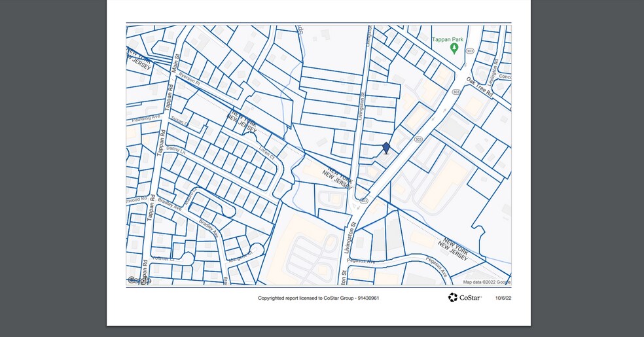Click the 303 shield beside the blue marker
Image resolution: width=644 pixels, height=337 pixels.
[418, 139]
